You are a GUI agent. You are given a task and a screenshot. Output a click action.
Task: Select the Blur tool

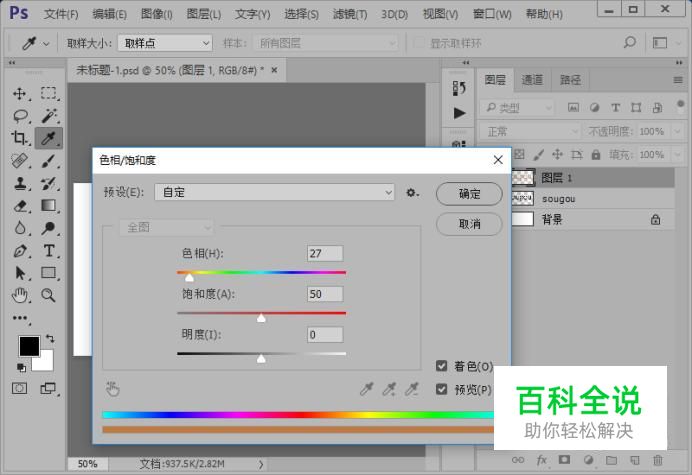(x=20, y=228)
